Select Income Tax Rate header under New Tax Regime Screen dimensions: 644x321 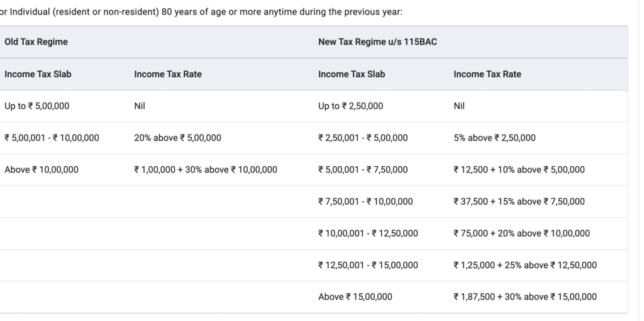click(487, 74)
